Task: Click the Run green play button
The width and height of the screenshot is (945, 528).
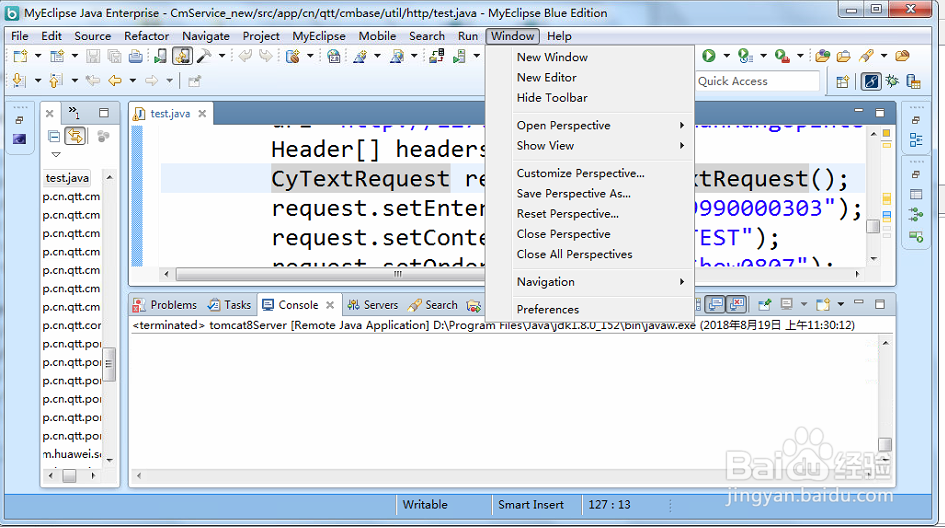Action: point(709,56)
